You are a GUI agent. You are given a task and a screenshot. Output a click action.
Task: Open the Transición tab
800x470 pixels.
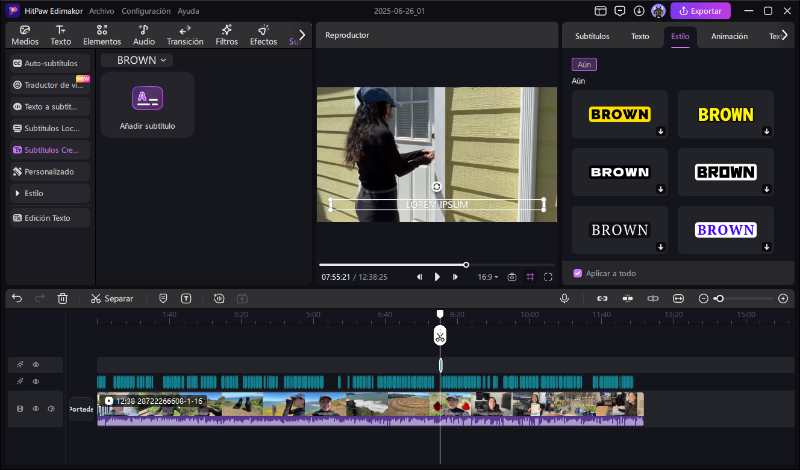pyautogui.click(x=184, y=35)
